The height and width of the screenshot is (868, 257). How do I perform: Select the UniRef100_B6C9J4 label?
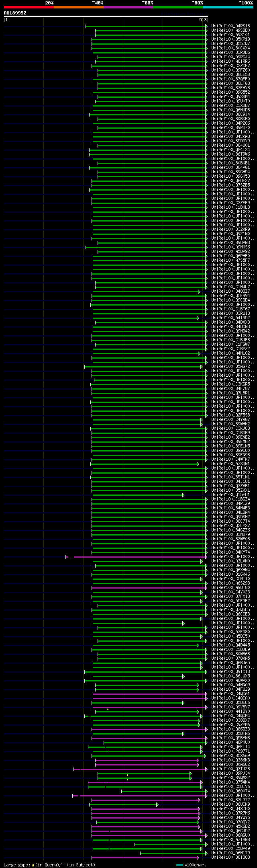click(x=230, y=115)
